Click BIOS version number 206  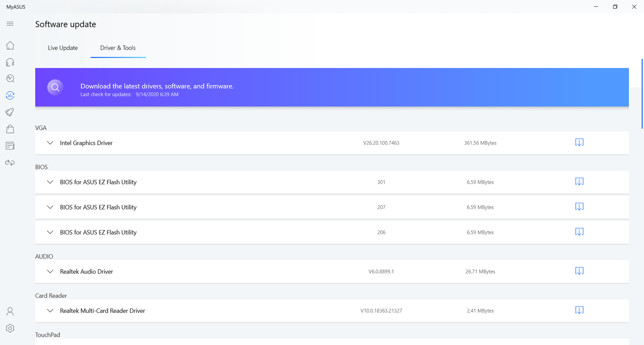click(x=381, y=232)
